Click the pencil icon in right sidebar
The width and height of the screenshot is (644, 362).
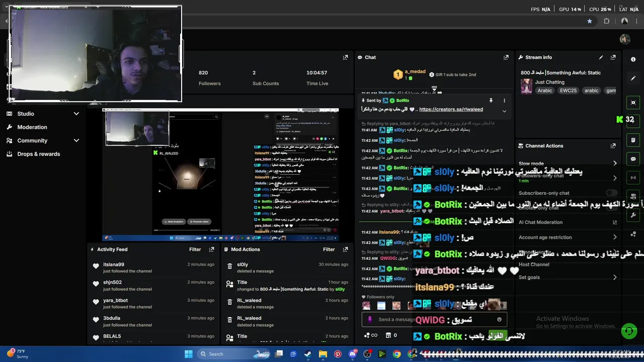point(633,78)
